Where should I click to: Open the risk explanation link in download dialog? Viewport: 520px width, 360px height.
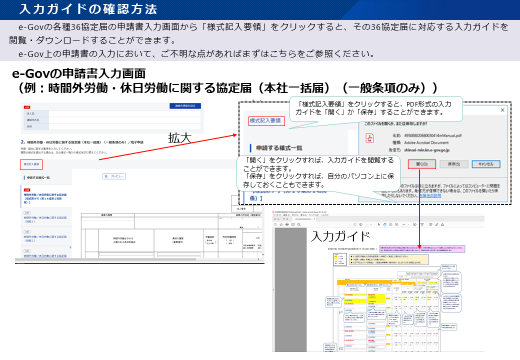pos(430,196)
